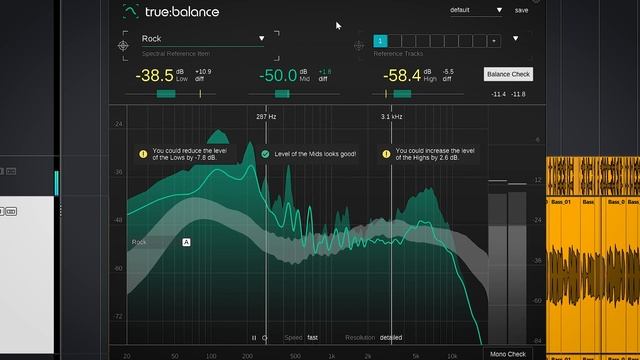This screenshot has width=640, height=360.
Task: Click the circle reset icon beside pause
Action: point(264,338)
